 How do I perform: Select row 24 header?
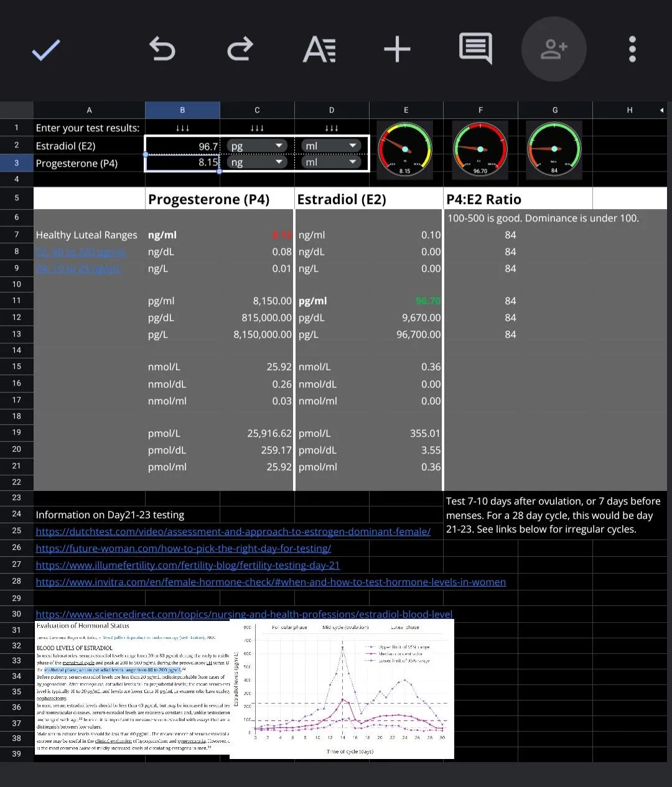pyautogui.click(x=17, y=514)
